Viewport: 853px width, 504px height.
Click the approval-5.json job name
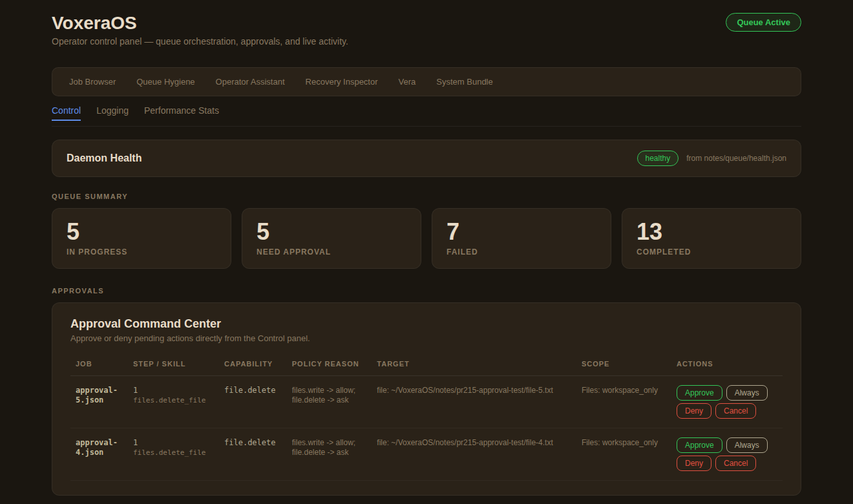click(96, 395)
